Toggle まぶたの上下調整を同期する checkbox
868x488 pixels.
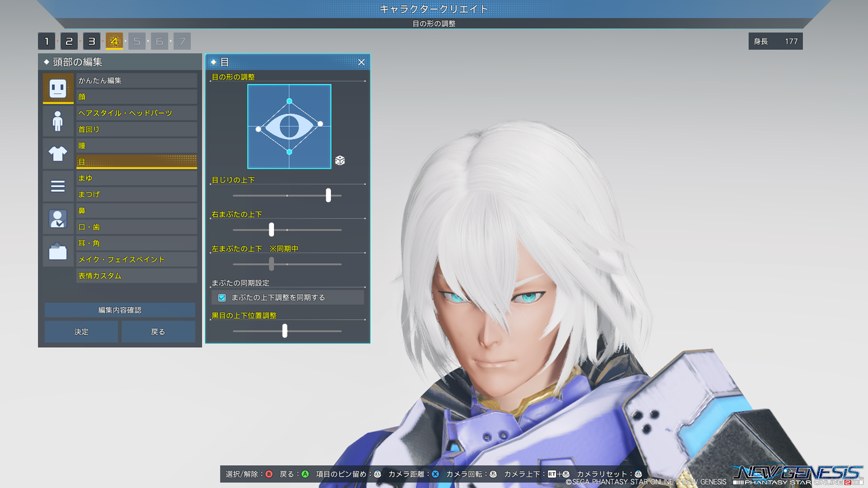pos(222,298)
